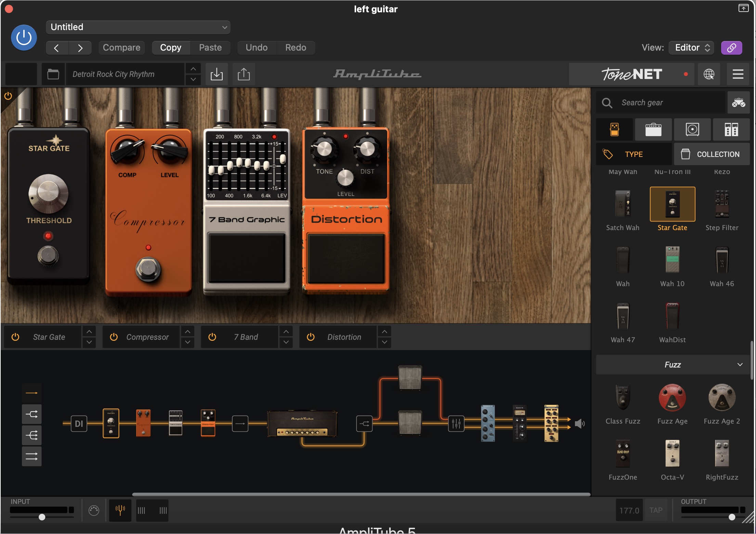Viewport: 756px width, 534px height.
Task: Click the Compressor pedal footswitch
Action: pyautogui.click(x=148, y=270)
